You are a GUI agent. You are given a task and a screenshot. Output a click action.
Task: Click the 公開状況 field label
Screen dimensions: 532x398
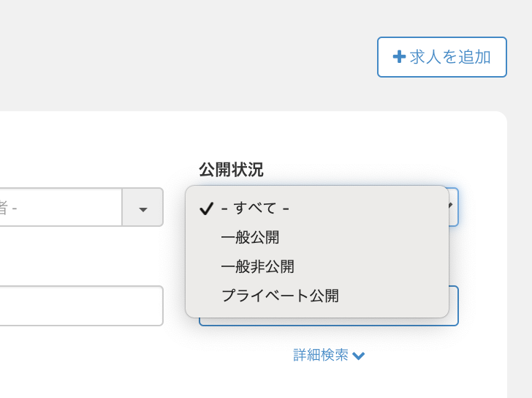[231, 170]
